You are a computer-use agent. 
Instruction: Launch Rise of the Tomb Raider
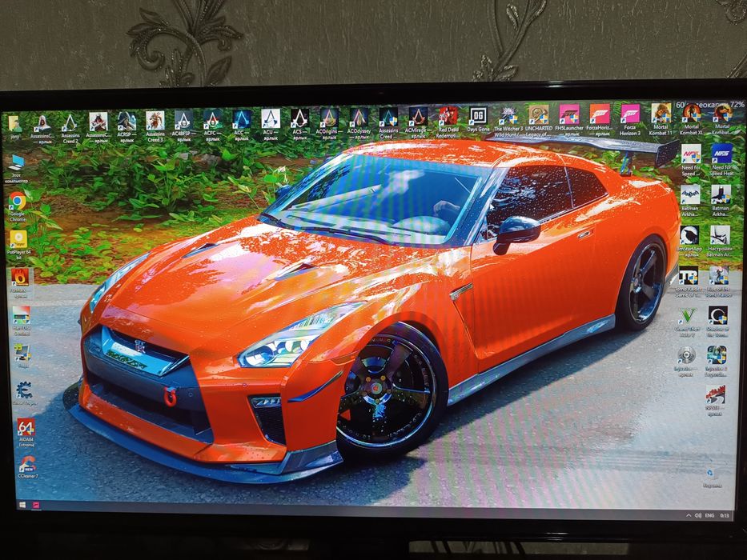(718, 282)
